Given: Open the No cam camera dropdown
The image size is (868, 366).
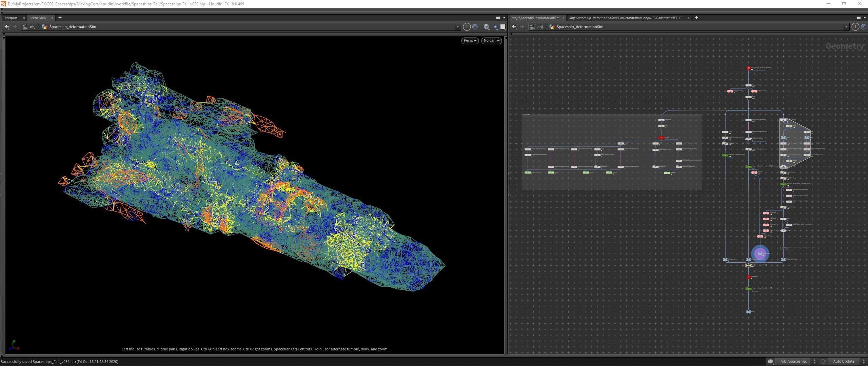Looking at the screenshot, I should [x=491, y=41].
